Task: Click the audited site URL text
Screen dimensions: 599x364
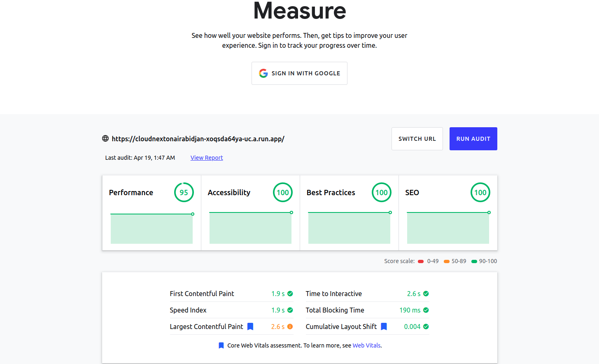Action: [198, 139]
